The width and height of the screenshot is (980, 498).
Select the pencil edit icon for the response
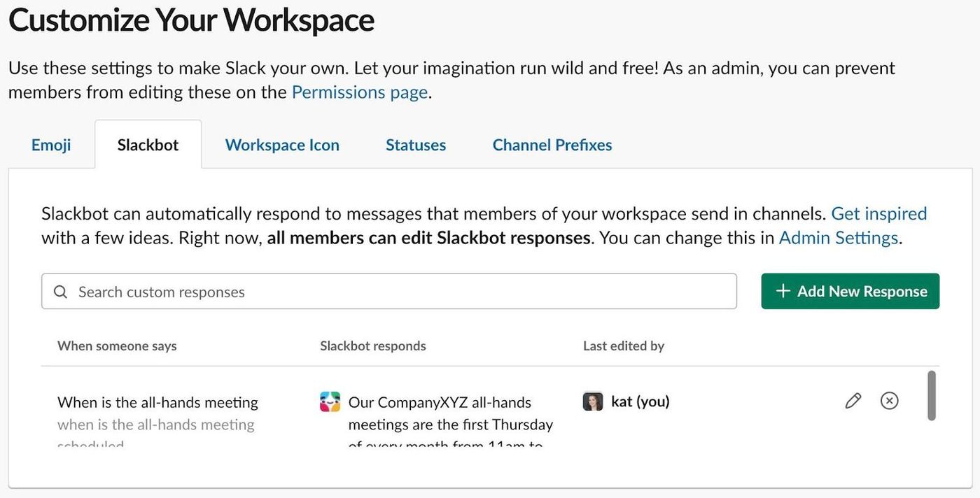coord(853,400)
